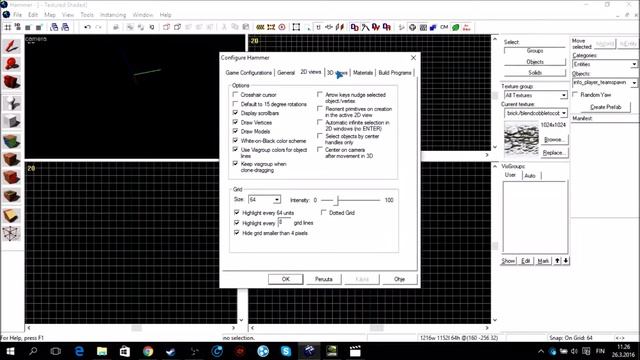Click Edit Cordon Bounds toolbar icon
This screenshot has height=360, width=640.
pos(271,27)
